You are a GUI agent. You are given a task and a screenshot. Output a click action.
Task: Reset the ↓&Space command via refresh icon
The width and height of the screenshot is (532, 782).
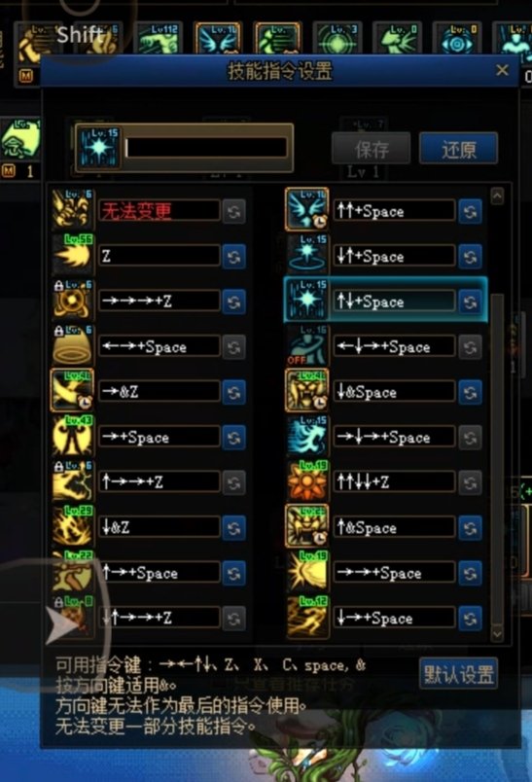click(x=470, y=393)
